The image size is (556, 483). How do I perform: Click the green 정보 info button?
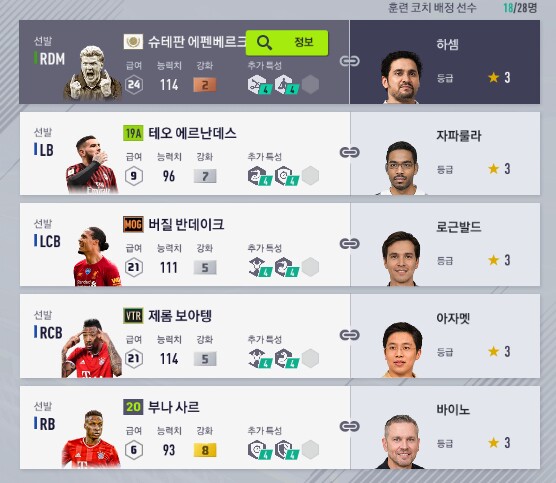pos(287,43)
